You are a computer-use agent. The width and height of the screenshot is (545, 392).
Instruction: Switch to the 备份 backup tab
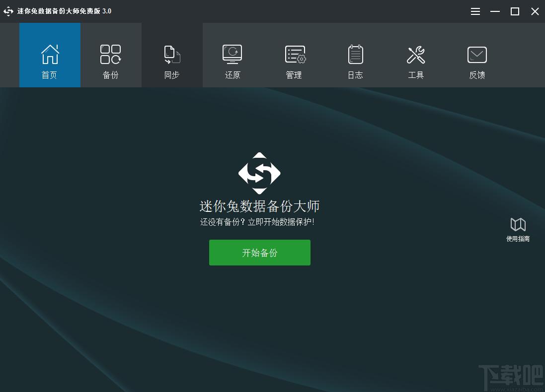(111, 55)
